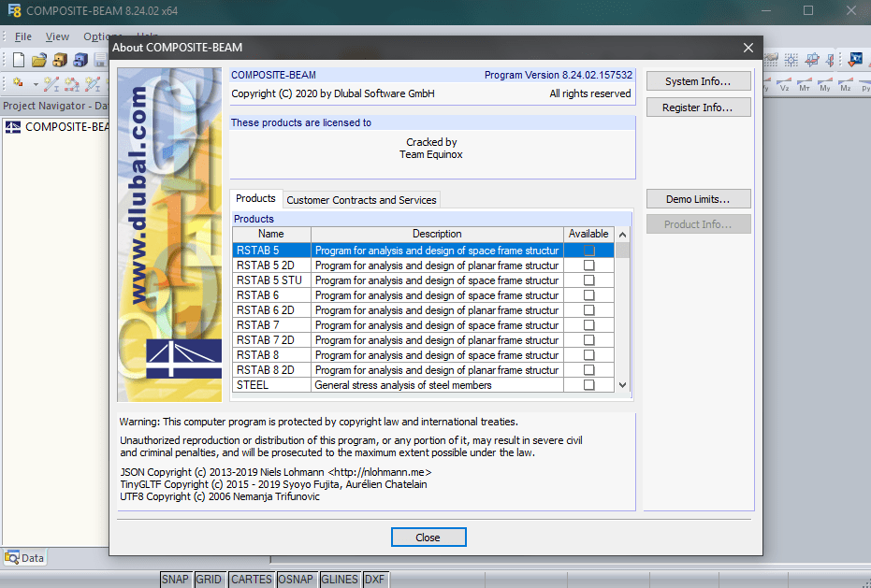The height and width of the screenshot is (588, 871).
Task: Click the new continuous members icon
Action: pos(72,84)
